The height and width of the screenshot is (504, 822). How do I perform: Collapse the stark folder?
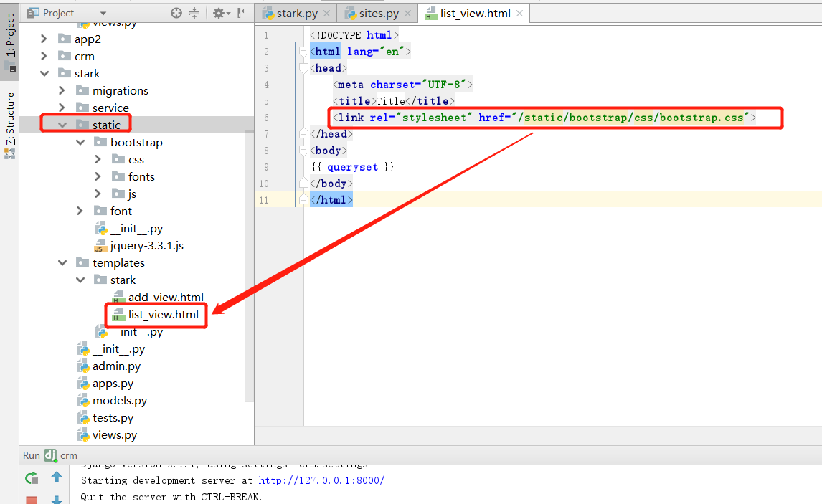(44, 73)
